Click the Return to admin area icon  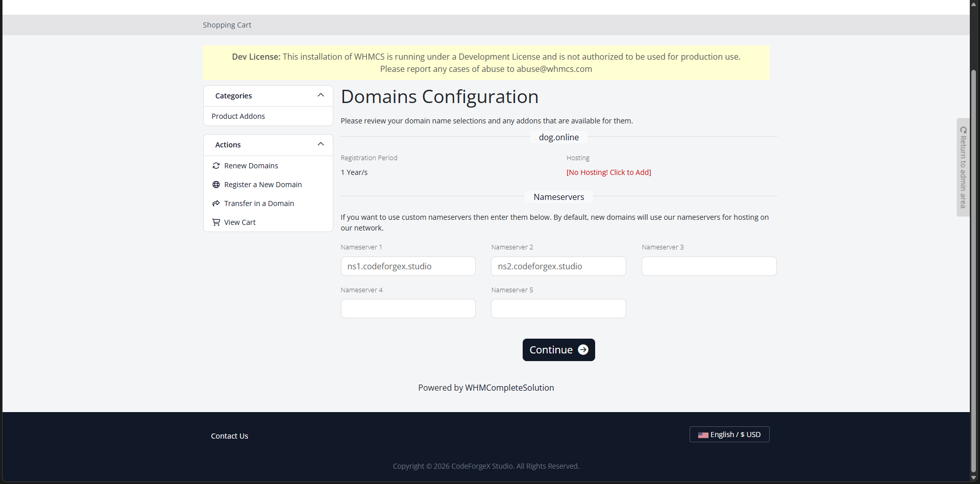pos(963,130)
